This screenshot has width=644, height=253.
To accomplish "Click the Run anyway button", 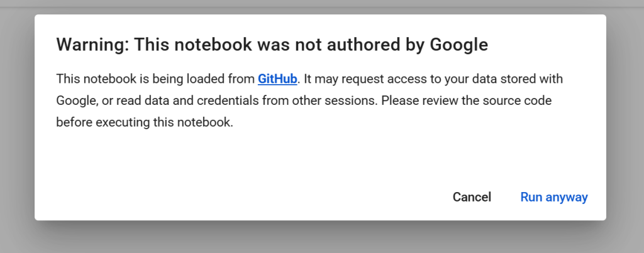I will 553,197.
